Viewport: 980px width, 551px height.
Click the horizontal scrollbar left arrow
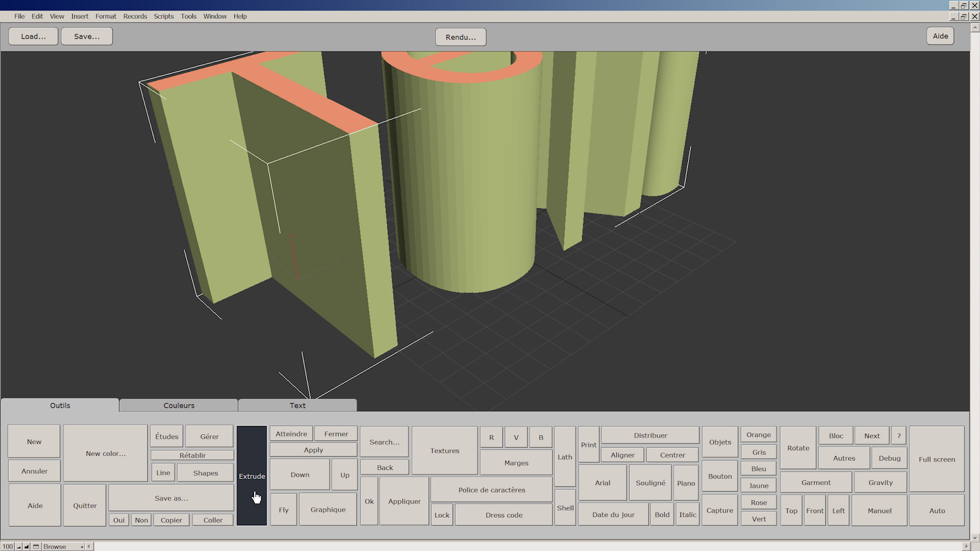[89, 546]
